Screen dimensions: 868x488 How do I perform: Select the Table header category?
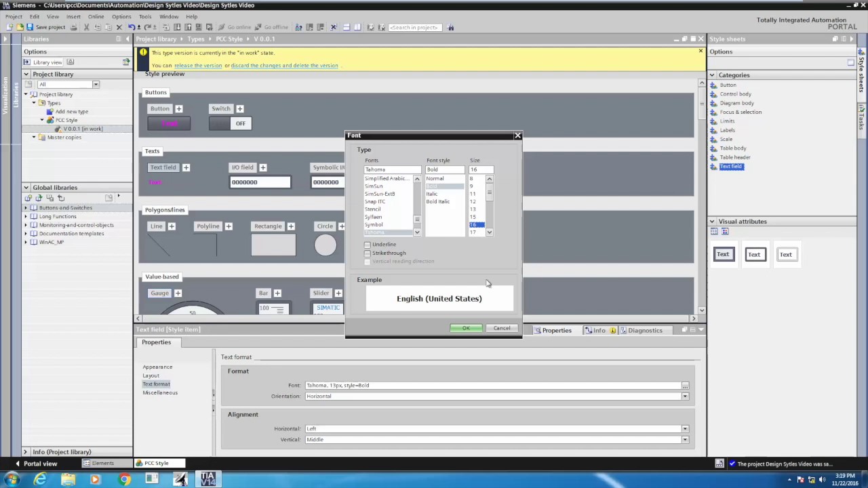(734, 157)
